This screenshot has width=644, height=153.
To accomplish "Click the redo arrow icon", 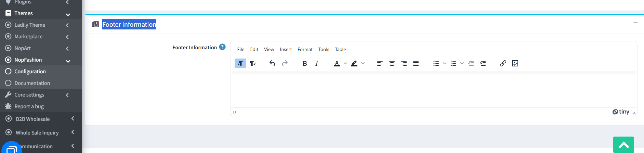I will [x=285, y=63].
